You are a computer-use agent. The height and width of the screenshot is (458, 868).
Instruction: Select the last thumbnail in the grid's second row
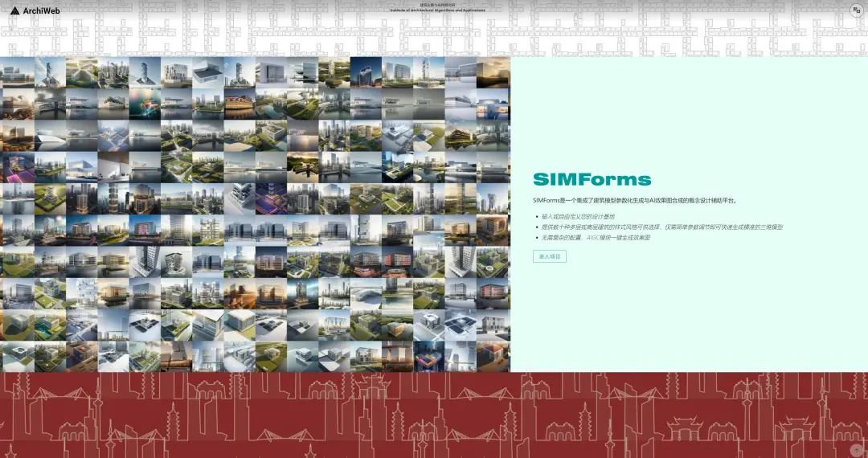point(493,104)
